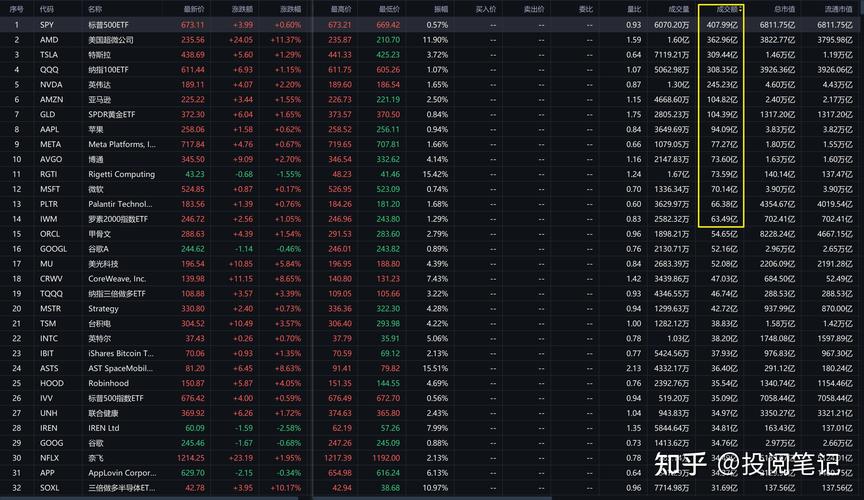Open the Palantir Technologies stock name
The height and width of the screenshot is (500, 864).
[x=119, y=204]
